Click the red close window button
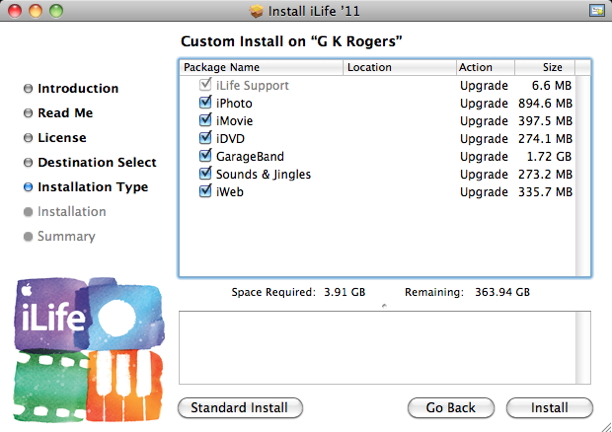The width and height of the screenshot is (612, 432). [15, 11]
